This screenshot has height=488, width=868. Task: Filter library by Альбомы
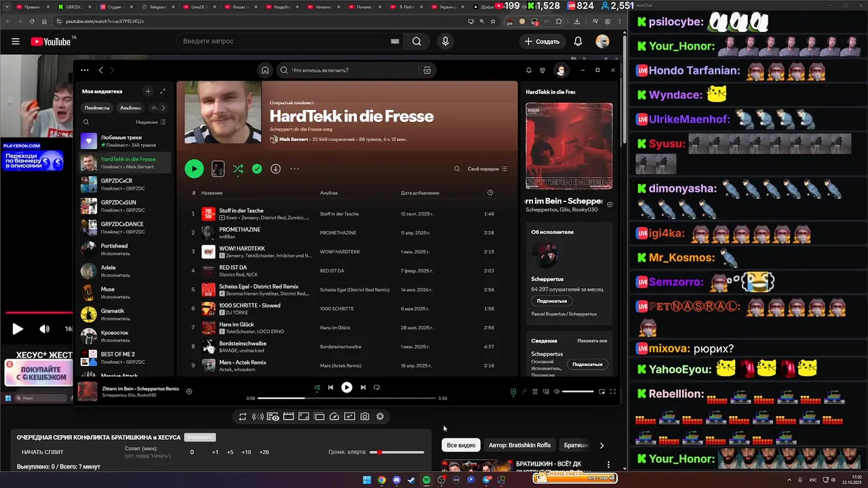coord(130,108)
